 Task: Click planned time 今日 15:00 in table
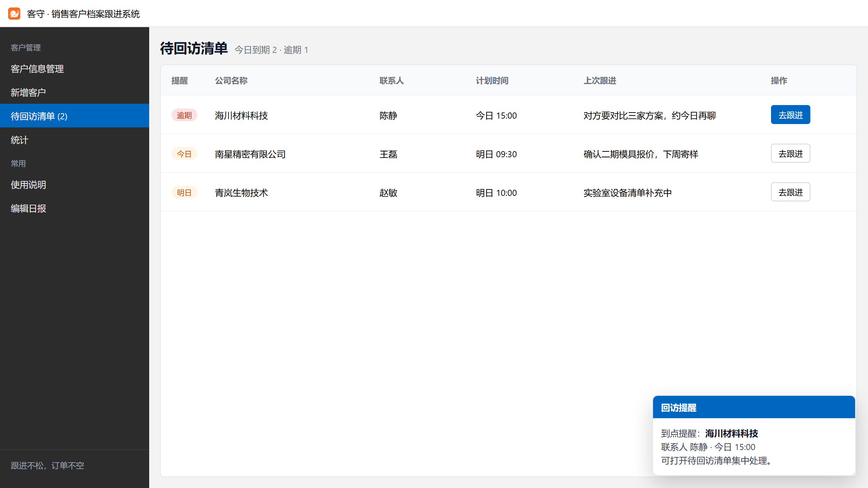(x=496, y=116)
